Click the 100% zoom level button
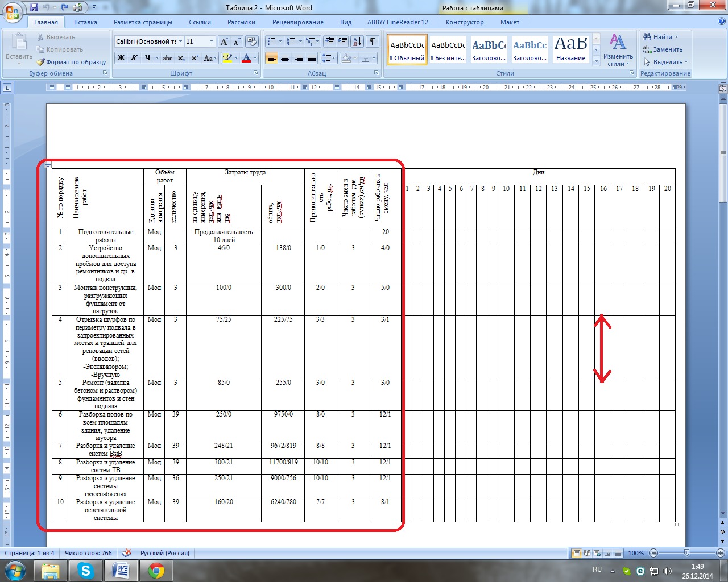Image resolution: width=728 pixels, height=582 pixels. click(x=636, y=553)
